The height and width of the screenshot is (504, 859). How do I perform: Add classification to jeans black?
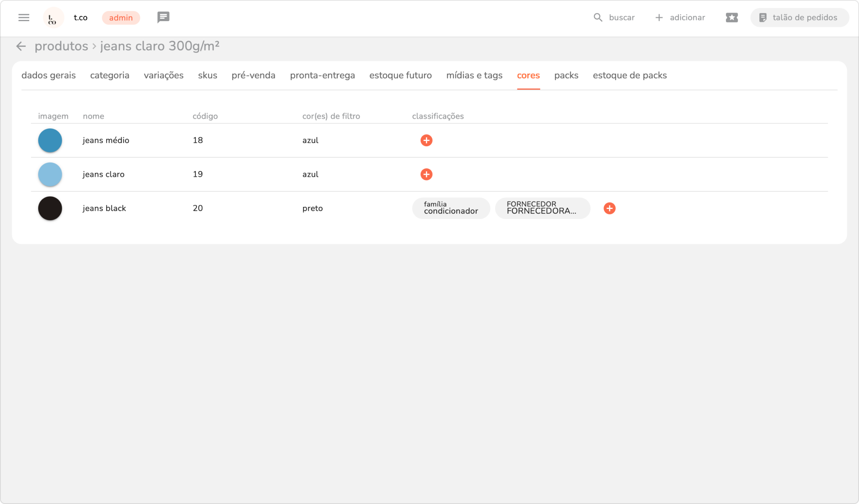pos(609,209)
